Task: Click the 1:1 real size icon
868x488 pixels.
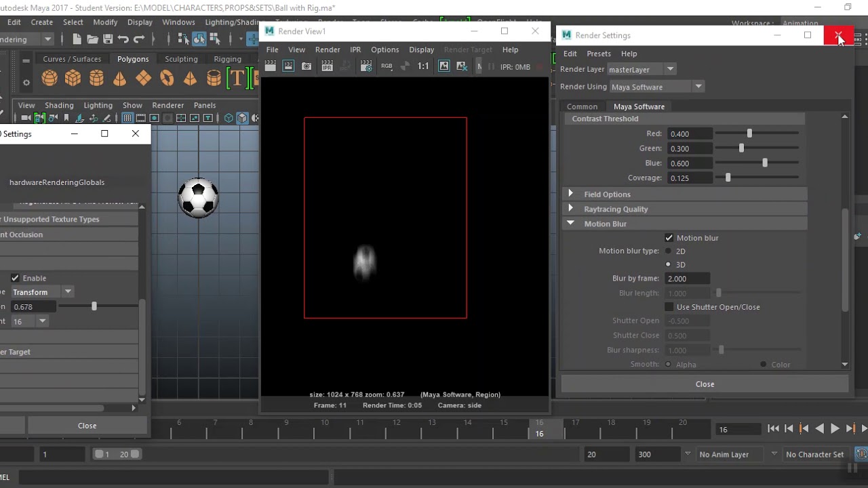Action: click(423, 66)
